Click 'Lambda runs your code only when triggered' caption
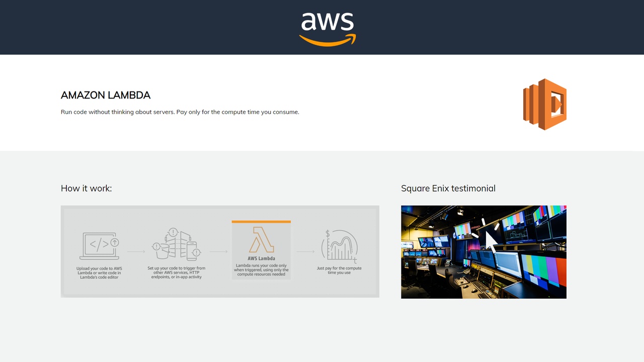This screenshot has width=644, height=362. [x=261, y=270]
